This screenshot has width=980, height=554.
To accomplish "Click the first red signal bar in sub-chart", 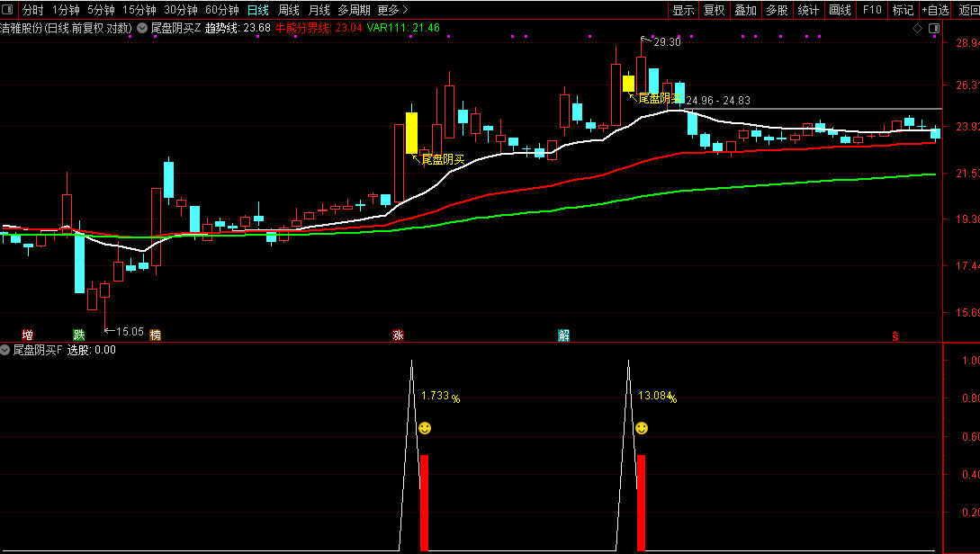I will pyautogui.click(x=424, y=503).
